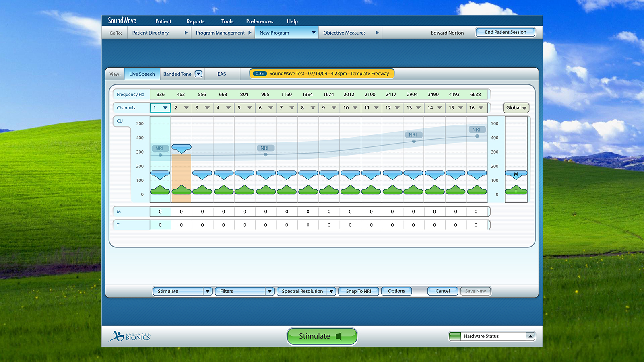Click T value field for channel 1

[160, 225]
